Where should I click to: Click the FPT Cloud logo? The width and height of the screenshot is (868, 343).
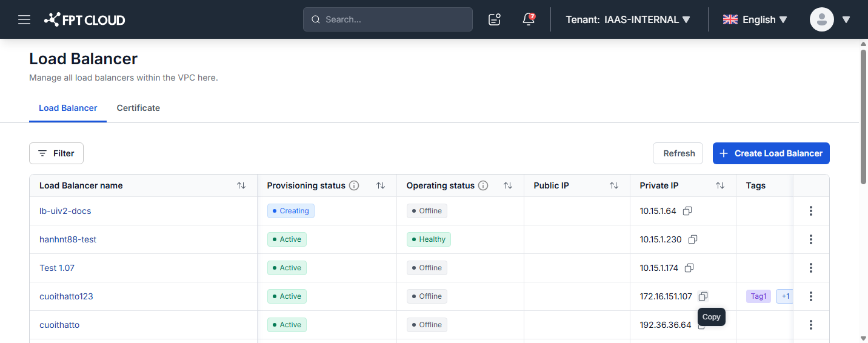tap(84, 20)
